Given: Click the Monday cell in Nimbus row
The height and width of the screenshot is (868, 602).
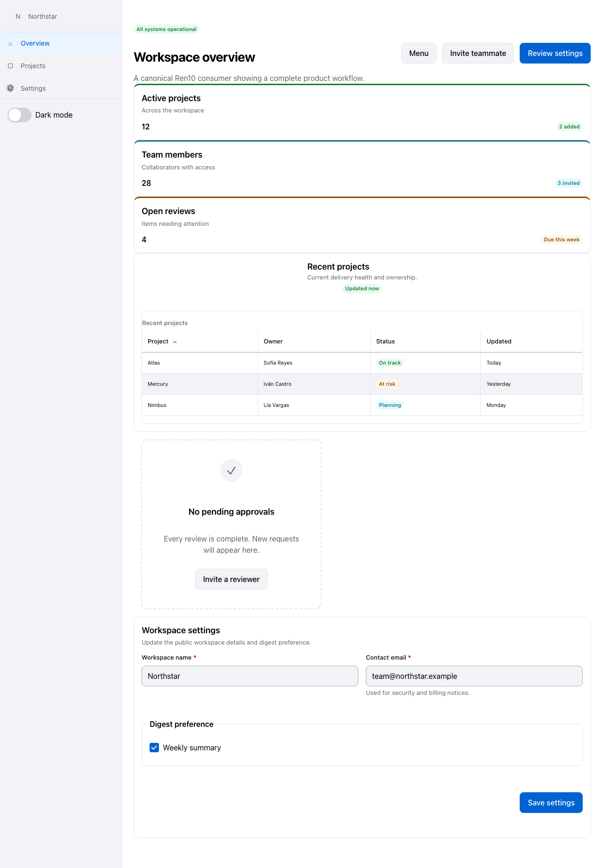Looking at the screenshot, I should click(x=531, y=405).
